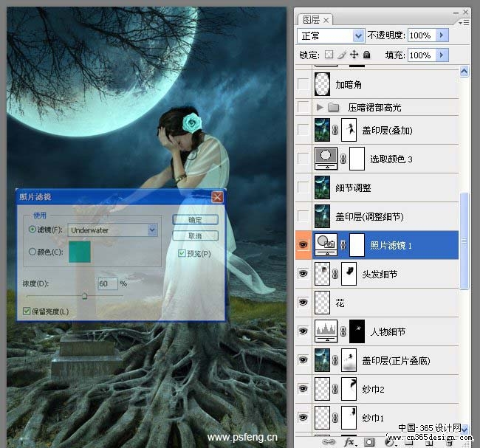Click the link layers icon in Layers panel
The image size is (480, 448).
(x=329, y=442)
